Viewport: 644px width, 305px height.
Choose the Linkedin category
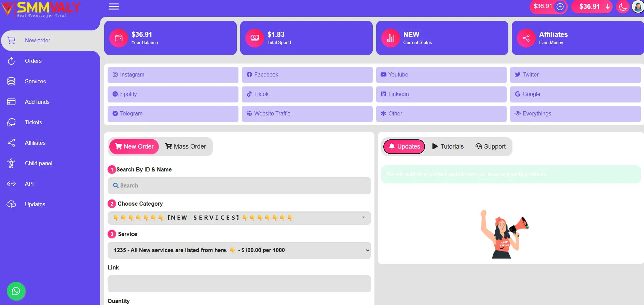(441, 94)
